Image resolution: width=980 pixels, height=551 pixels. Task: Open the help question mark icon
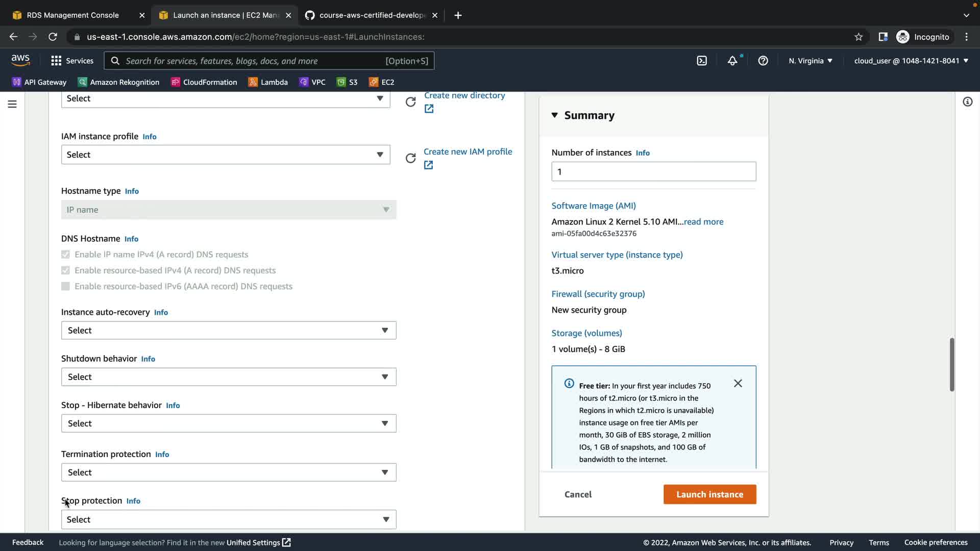click(763, 61)
